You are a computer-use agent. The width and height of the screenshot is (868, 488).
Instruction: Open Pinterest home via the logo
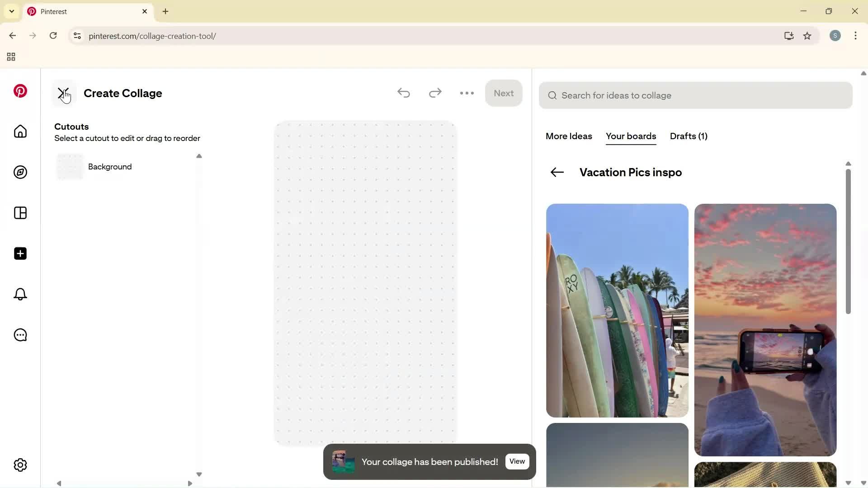[x=20, y=91]
